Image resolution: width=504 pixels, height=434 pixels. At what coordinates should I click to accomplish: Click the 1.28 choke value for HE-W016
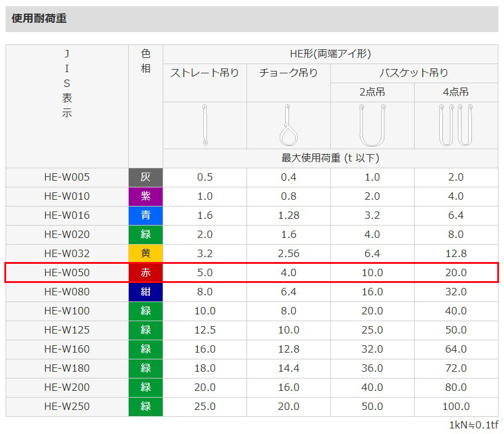pyautogui.click(x=288, y=215)
